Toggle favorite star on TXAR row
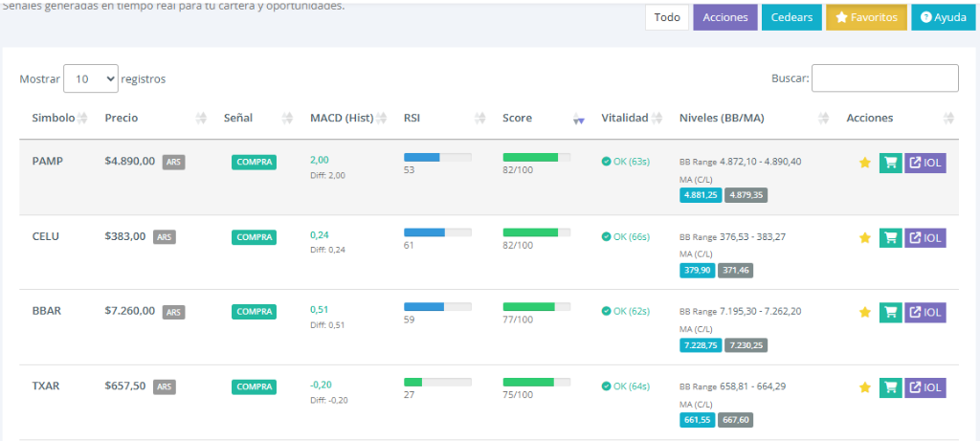The height and width of the screenshot is (441, 980). pos(865,387)
